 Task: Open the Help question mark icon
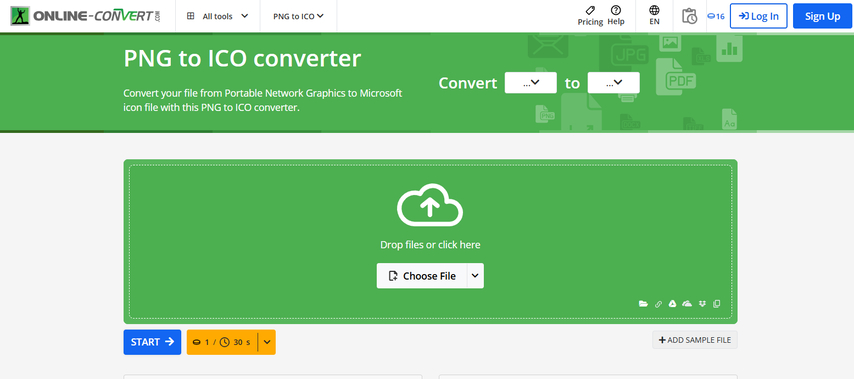(616, 10)
